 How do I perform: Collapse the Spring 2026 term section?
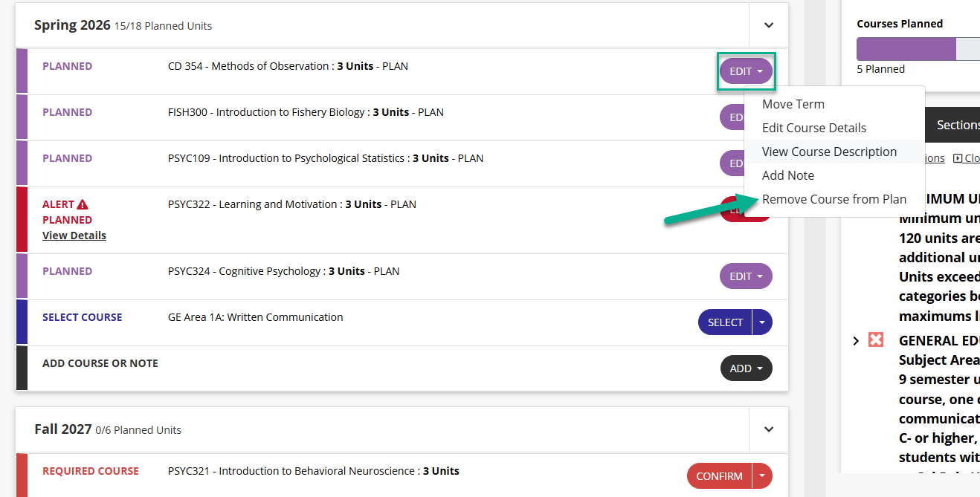769,25
